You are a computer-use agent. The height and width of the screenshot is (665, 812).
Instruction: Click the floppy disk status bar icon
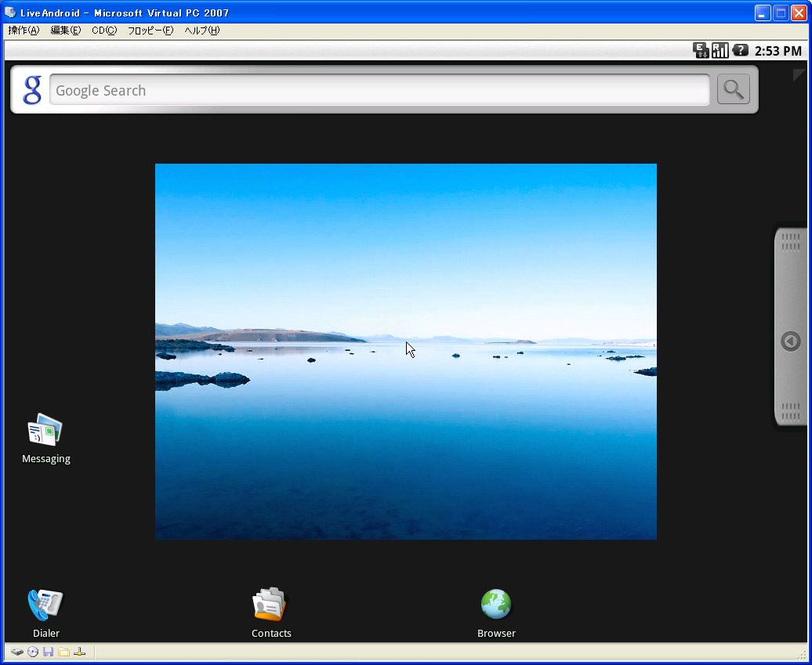click(x=48, y=652)
